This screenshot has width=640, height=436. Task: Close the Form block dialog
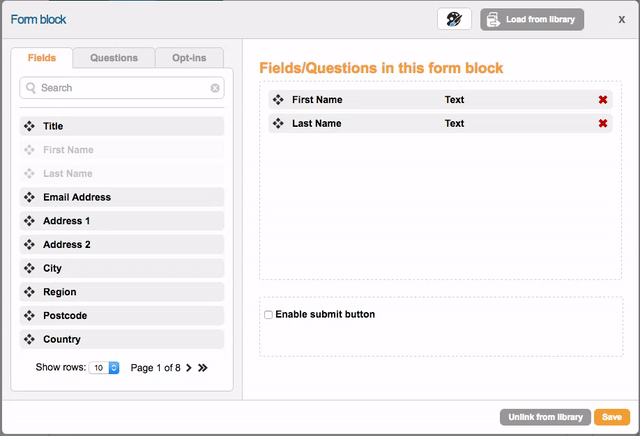tap(621, 19)
